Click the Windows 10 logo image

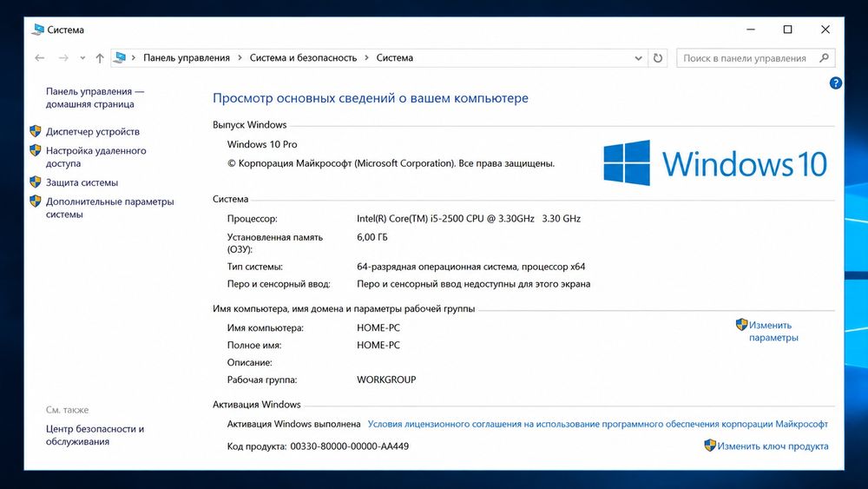715,162
